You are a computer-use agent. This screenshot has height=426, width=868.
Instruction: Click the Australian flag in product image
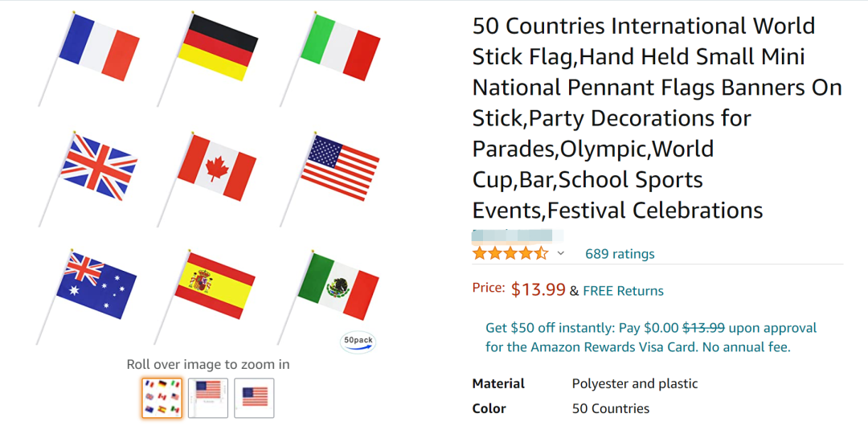point(96,286)
